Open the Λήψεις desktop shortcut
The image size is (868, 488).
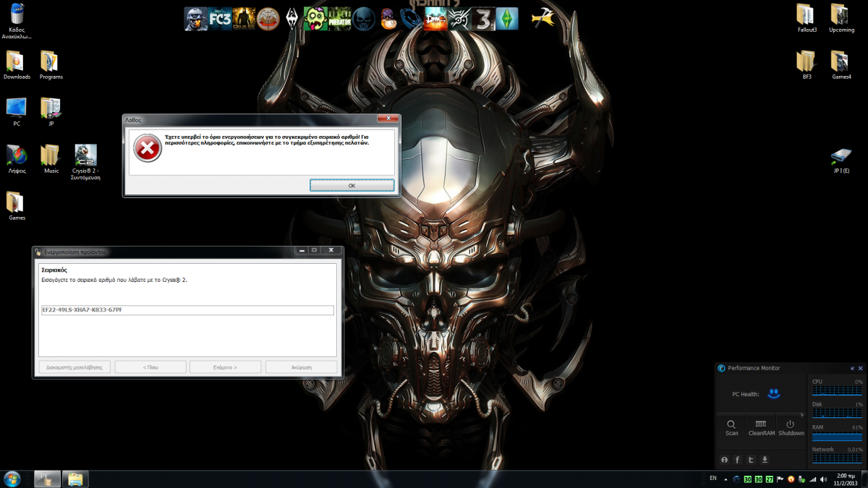click(x=17, y=159)
